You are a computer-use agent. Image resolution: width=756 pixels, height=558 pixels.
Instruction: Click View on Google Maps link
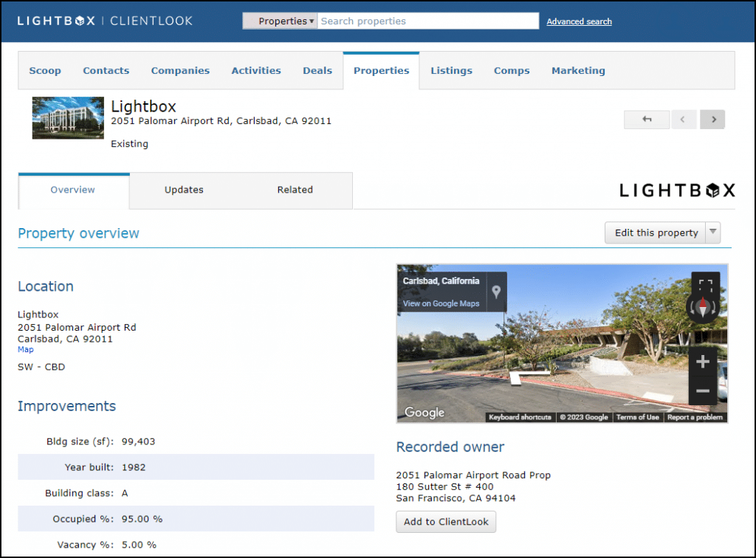[441, 303]
